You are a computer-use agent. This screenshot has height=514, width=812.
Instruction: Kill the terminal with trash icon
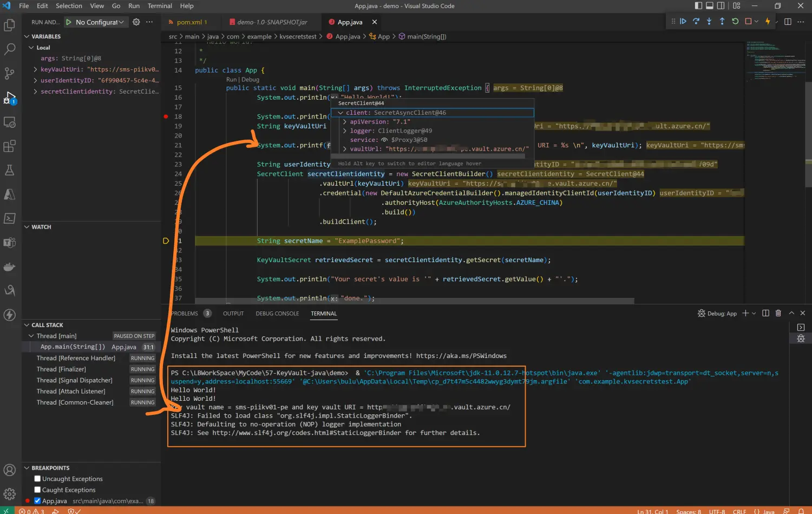(x=778, y=313)
